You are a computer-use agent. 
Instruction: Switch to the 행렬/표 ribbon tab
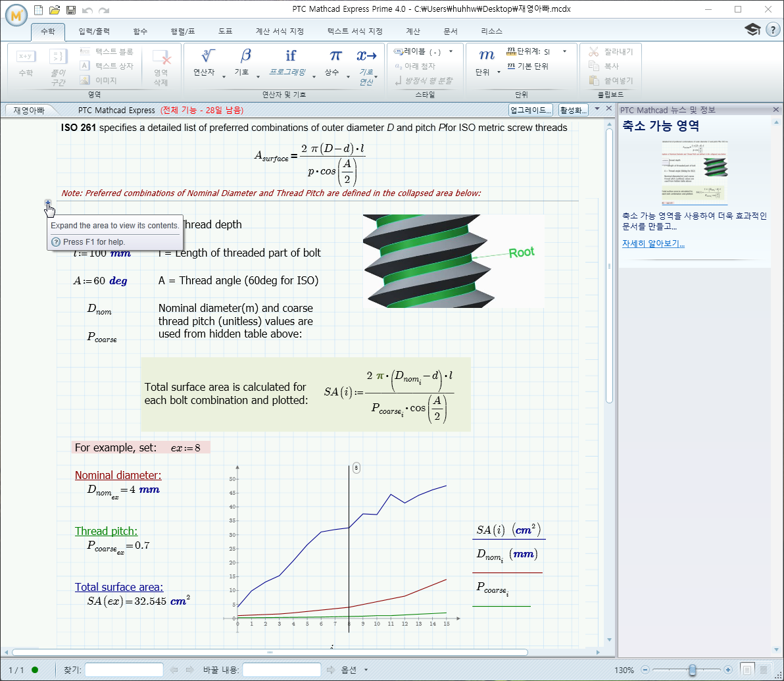183,32
